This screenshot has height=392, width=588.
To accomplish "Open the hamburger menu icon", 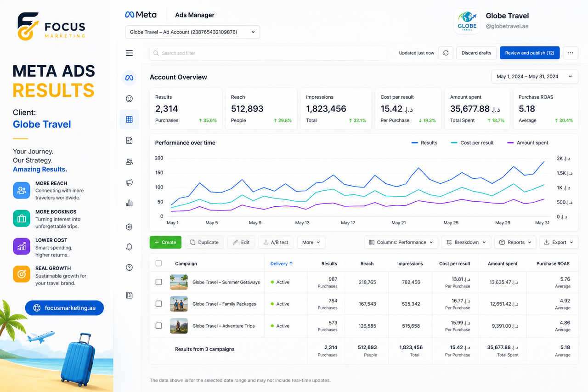I will point(130,53).
